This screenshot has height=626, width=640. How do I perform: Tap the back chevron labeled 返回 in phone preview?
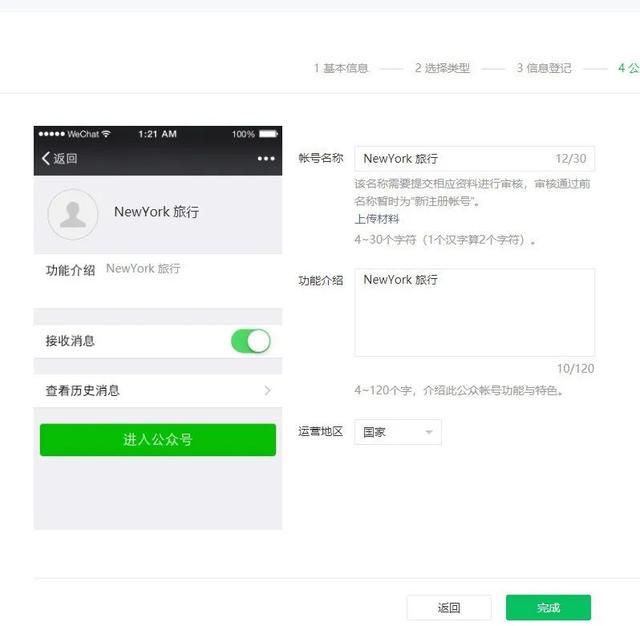pyautogui.click(x=60, y=158)
